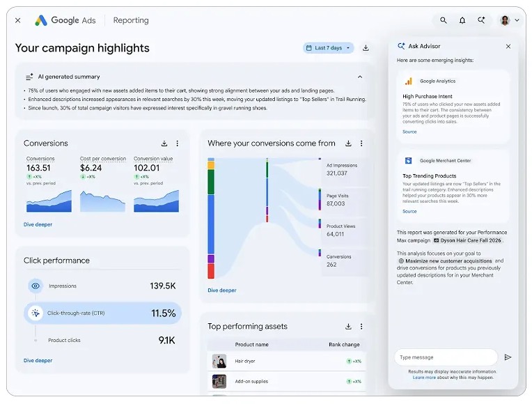Click the Rank change column header
Screen dimensions: 532x404
point(344,345)
